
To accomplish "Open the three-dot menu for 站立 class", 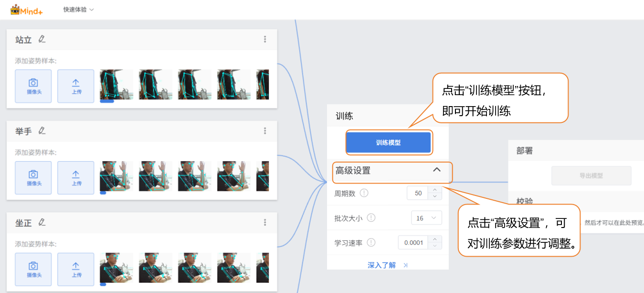I will point(265,40).
